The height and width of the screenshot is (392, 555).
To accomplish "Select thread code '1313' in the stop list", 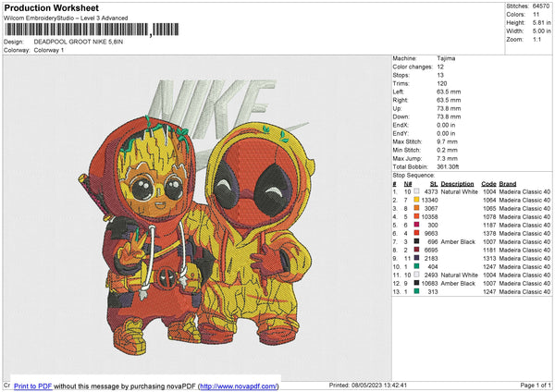I will coord(489,258).
